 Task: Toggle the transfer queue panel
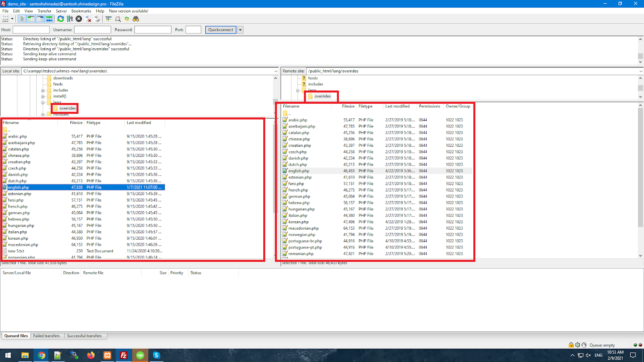coord(49,19)
